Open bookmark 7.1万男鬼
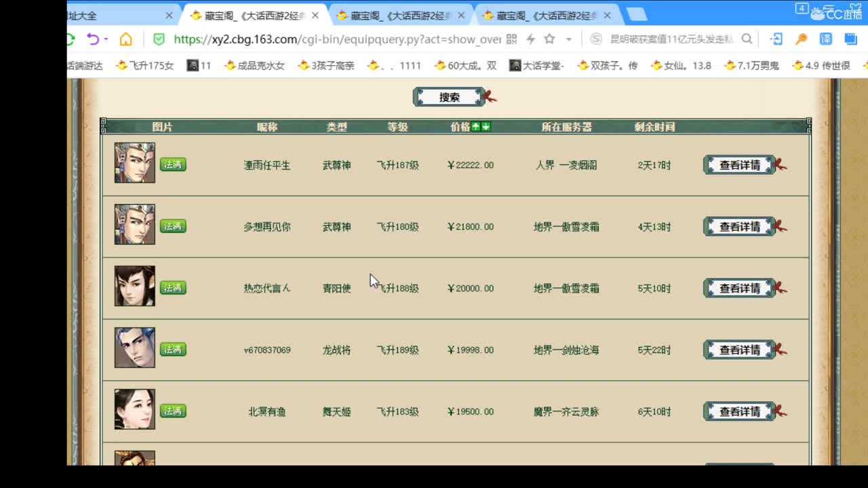The height and width of the screenshot is (488, 868). click(x=751, y=66)
